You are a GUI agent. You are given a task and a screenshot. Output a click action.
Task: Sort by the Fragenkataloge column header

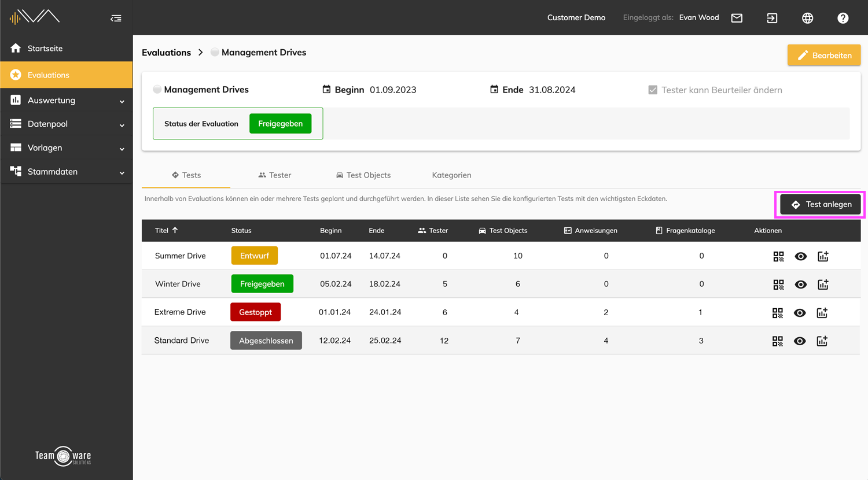tap(685, 230)
